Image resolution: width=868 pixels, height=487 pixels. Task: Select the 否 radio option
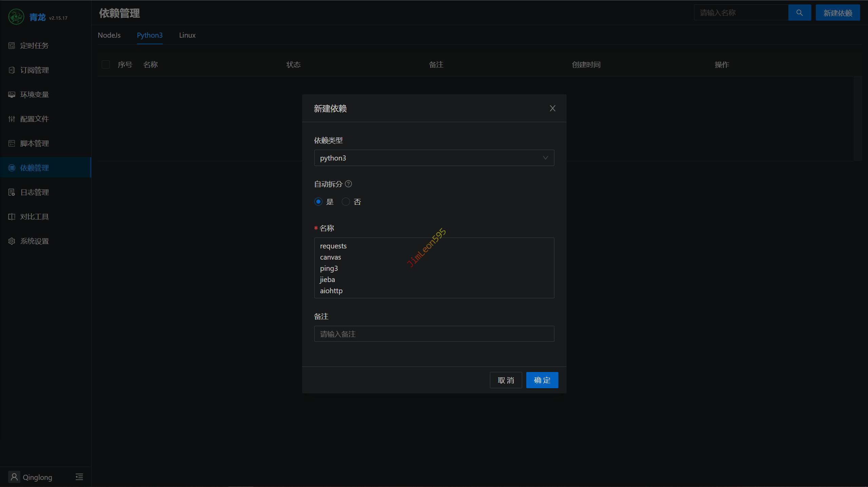click(x=346, y=202)
